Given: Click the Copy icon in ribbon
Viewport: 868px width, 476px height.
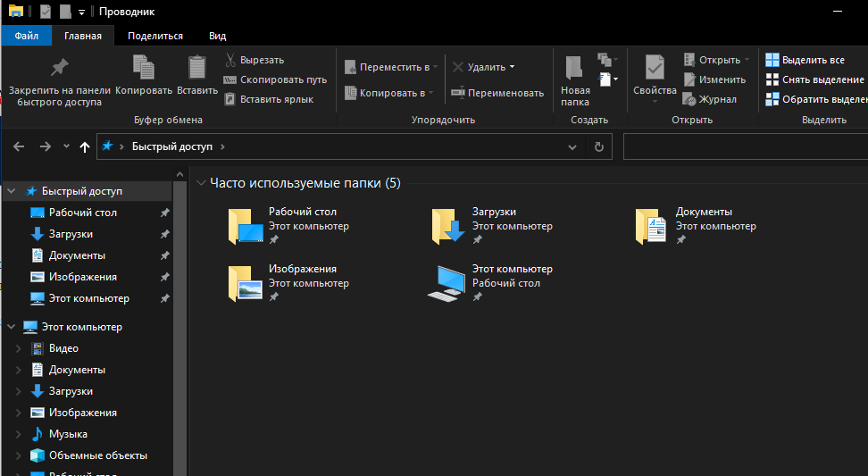Looking at the screenshot, I should point(143,68).
